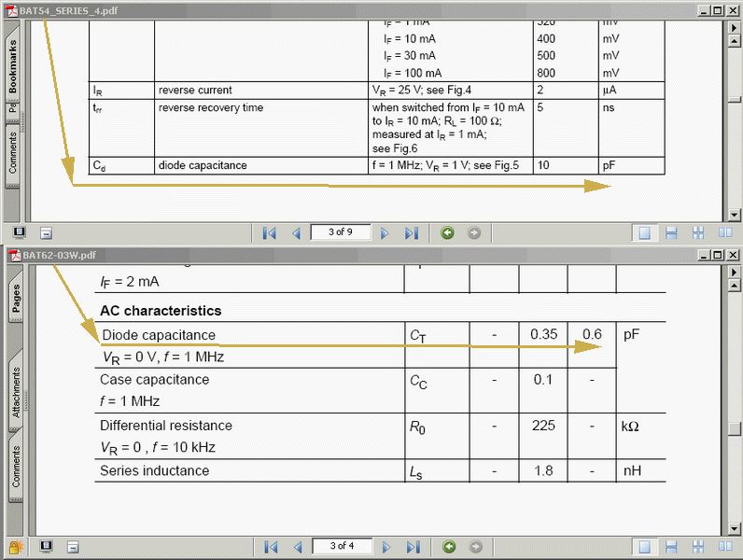Click PDF icon in BAT54_SERIES_4.pdf title bar
743x560 pixels.
(x=11, y=10)
